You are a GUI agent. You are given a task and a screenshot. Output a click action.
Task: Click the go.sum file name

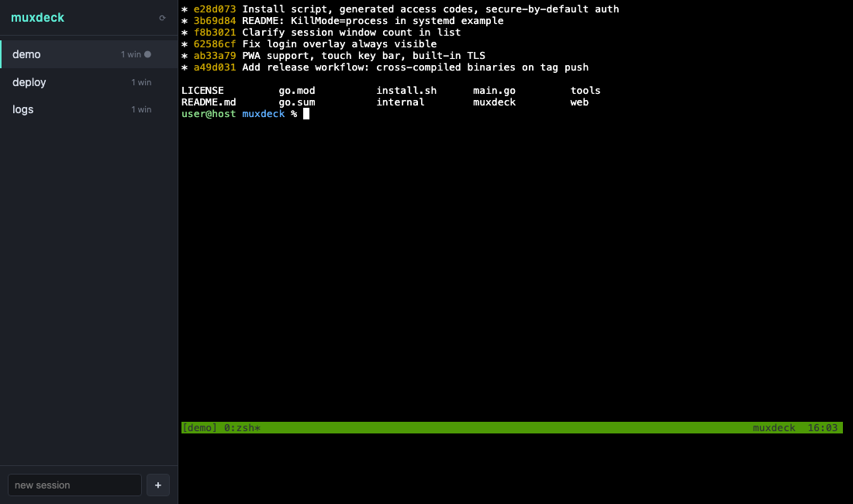(x=297, y=102)
